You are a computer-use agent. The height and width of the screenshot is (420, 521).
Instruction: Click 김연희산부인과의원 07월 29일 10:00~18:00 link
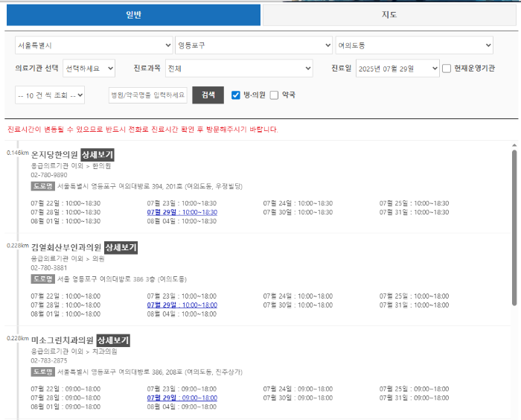[x=182, y=305]
